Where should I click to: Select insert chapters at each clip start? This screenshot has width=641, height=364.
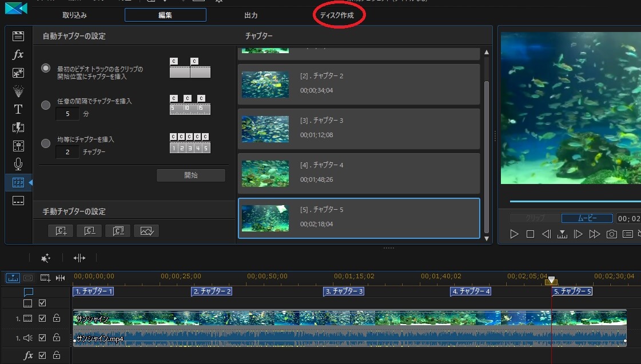pyautogui.click(x=46, y=68)
